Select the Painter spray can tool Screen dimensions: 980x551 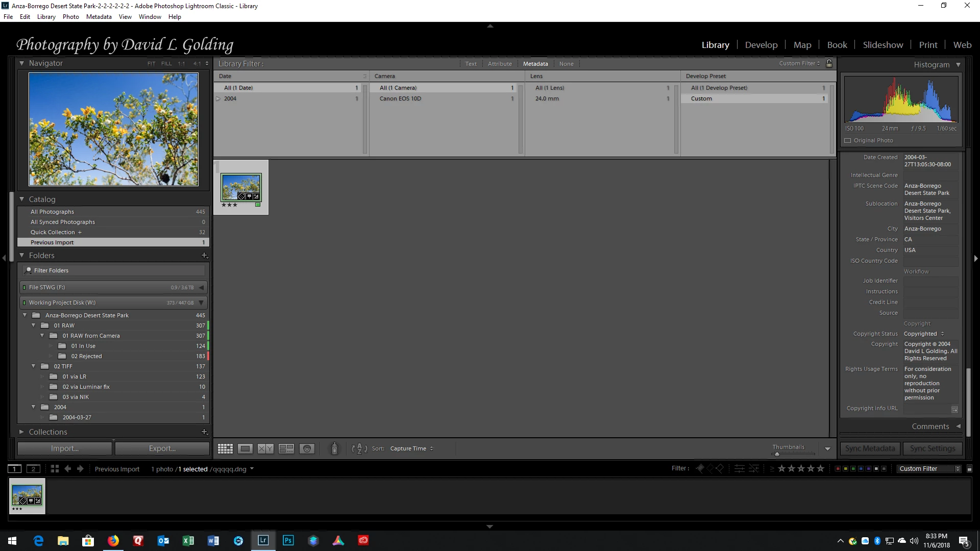(x=334, y=448)
